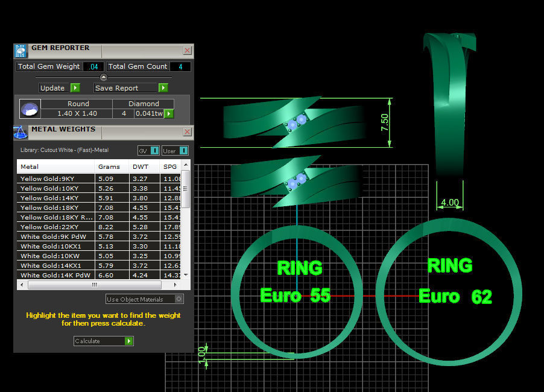Click the round gem thumbnail preview
Image resolution: width=544 pixels, height=392 pixels.
(x=30, y=109)
